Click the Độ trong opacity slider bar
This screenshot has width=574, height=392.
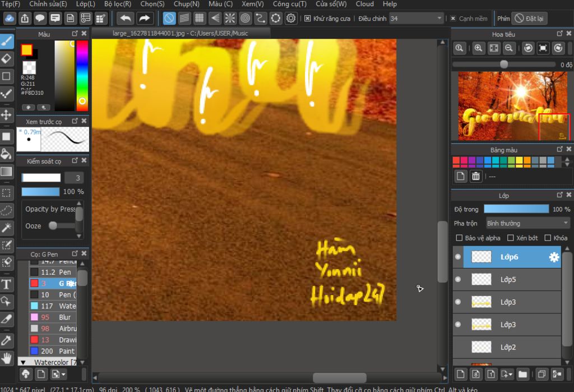tap(516, 209)
